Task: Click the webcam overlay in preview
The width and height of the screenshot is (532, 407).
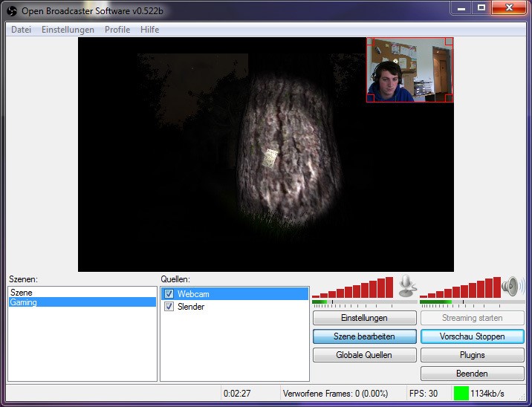Action: click(410, 70)
